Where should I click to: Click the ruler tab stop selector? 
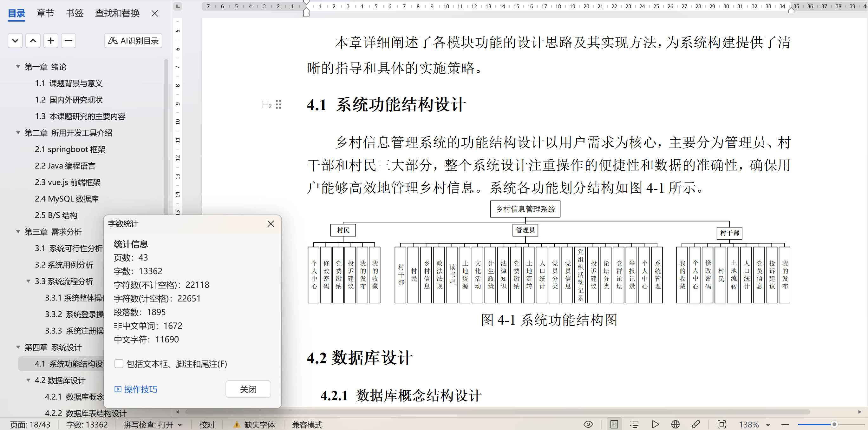coord(178,6)
